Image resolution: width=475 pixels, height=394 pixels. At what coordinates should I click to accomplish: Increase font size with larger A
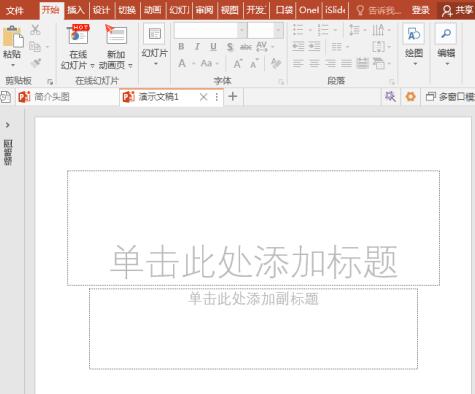(x=237, y=63)
